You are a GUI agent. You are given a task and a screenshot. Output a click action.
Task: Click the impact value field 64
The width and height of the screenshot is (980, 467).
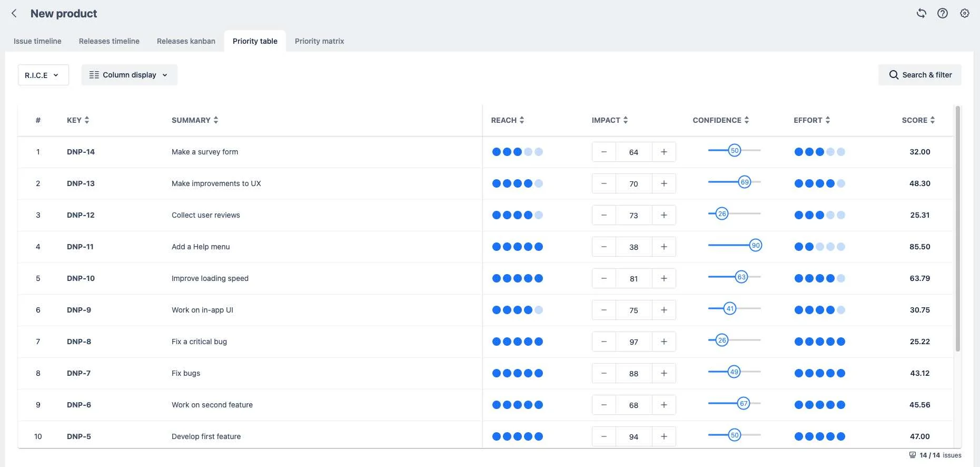[634, 152]
